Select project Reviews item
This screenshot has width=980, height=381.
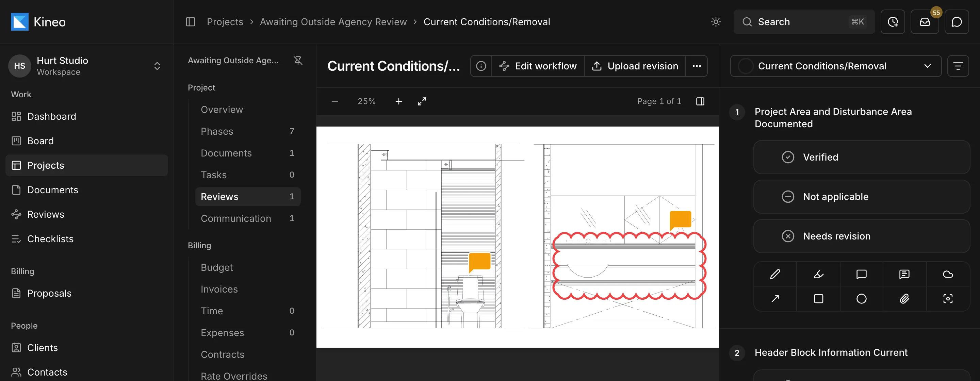point(248,197)
